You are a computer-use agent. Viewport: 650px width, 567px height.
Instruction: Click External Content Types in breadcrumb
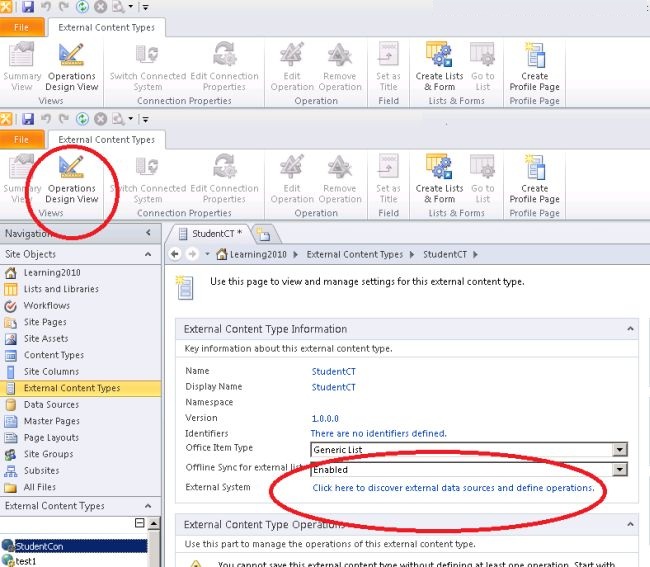pyautogui.click(x=355, y=254)
